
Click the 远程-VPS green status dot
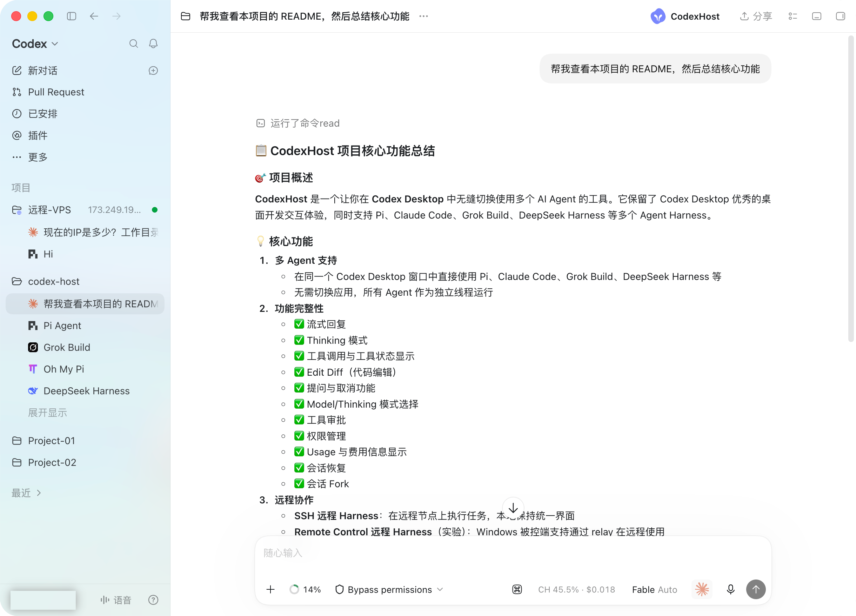[155, 210]
